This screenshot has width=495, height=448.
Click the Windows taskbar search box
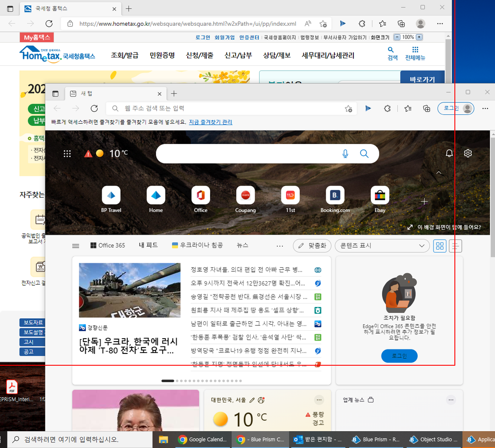pyautogui.click(x=79, y=439)
